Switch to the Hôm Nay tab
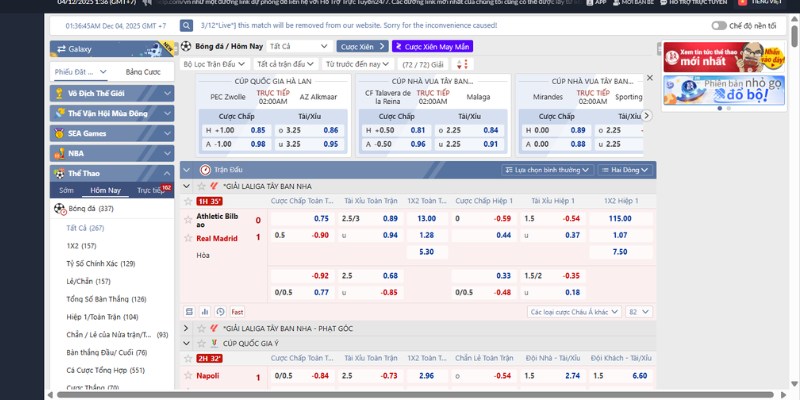 (x=106, y=190)
